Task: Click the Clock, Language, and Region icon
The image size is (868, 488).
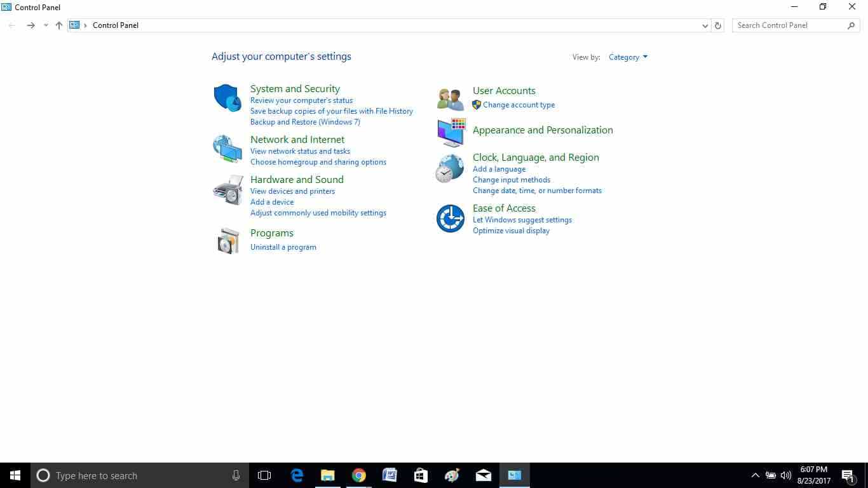Action: [450, 169]
